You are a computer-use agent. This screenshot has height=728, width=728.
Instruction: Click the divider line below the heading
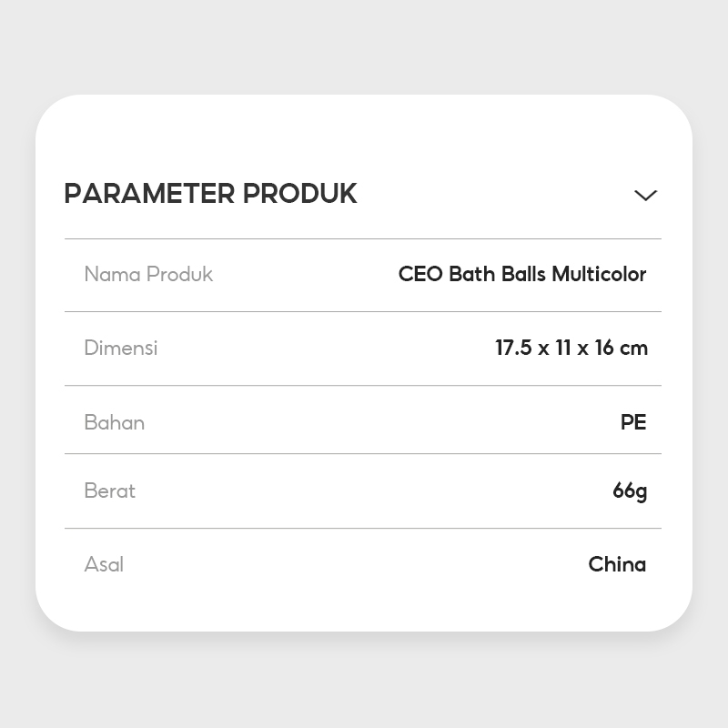(362, 238)
